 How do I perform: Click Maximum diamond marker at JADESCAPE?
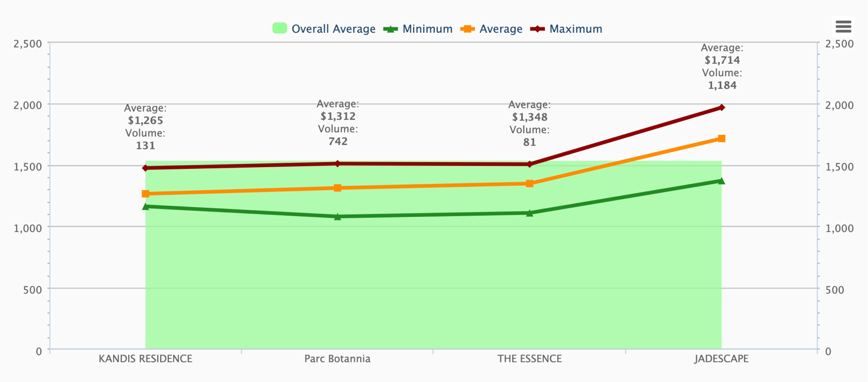click(x=722, y=107)
